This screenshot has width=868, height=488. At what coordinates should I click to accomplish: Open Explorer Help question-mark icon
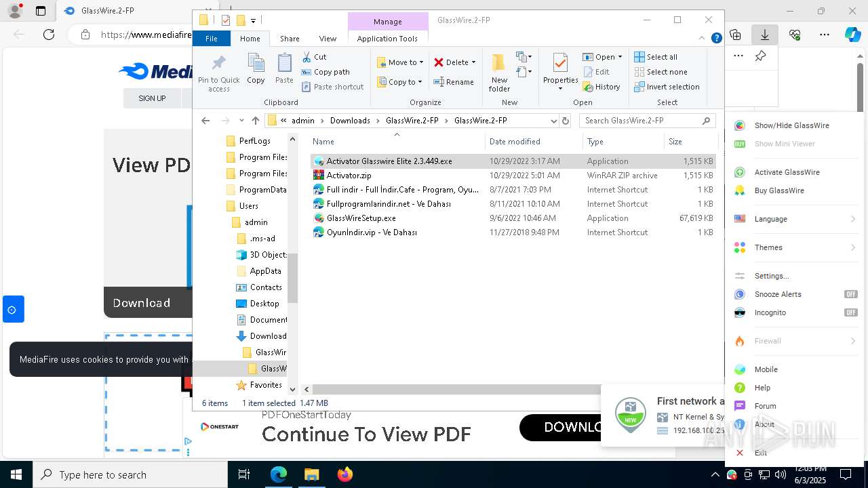716,39
